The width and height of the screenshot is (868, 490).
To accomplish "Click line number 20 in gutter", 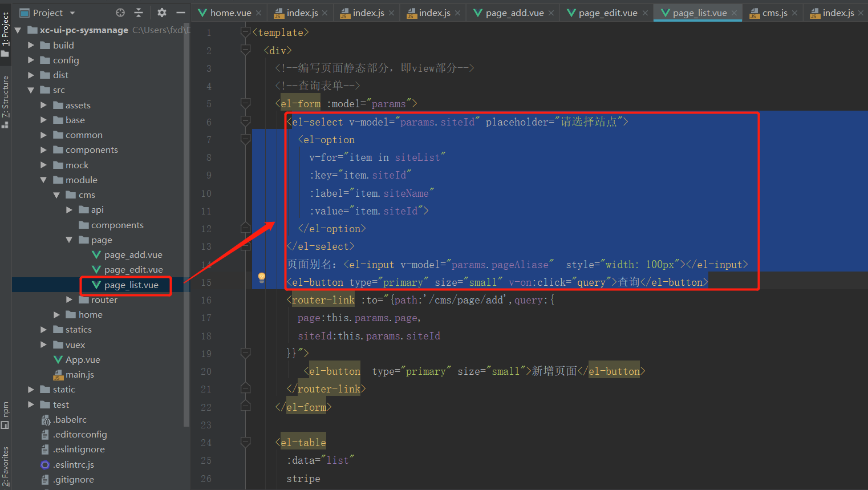I will click(206, 371).
